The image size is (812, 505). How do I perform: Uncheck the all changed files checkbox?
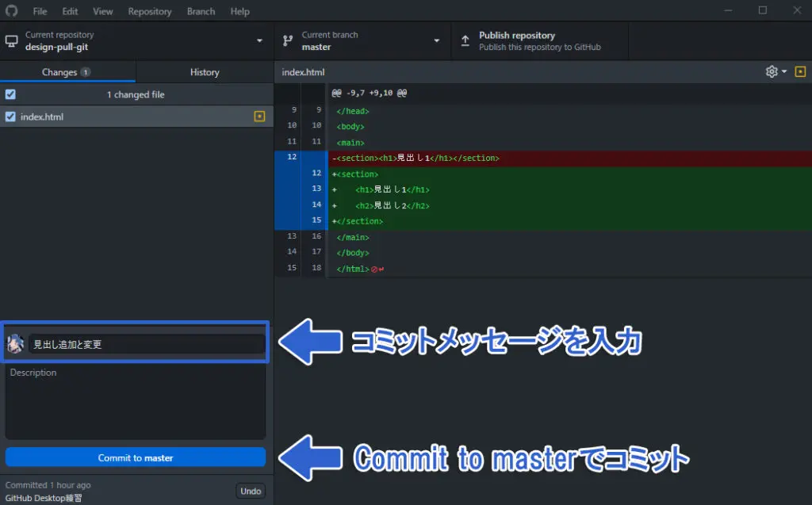coord(10,94)
